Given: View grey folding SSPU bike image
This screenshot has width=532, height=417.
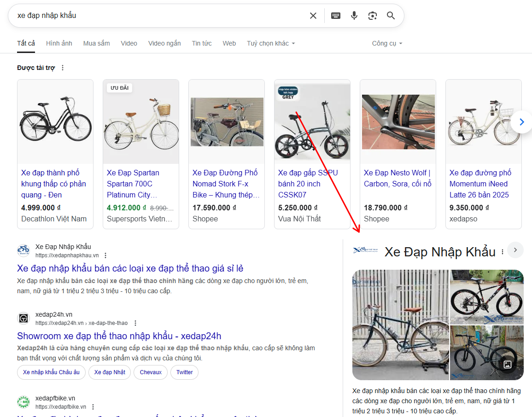Looking at the screenshot, I should [312, 122].
